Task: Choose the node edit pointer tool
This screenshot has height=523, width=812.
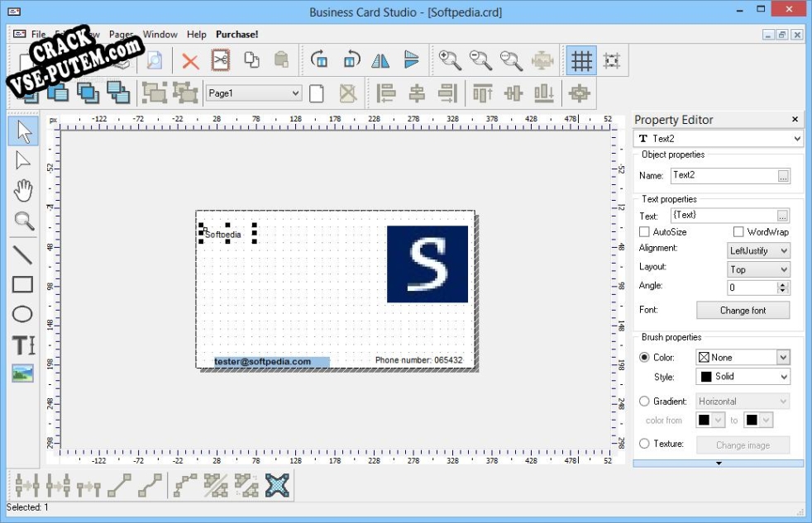Action: tap(23, 161)
